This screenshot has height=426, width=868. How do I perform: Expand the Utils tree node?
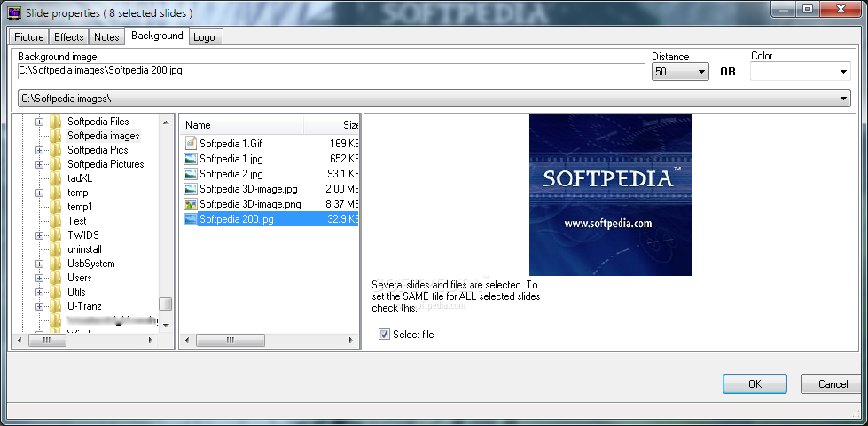click(39, 292)
